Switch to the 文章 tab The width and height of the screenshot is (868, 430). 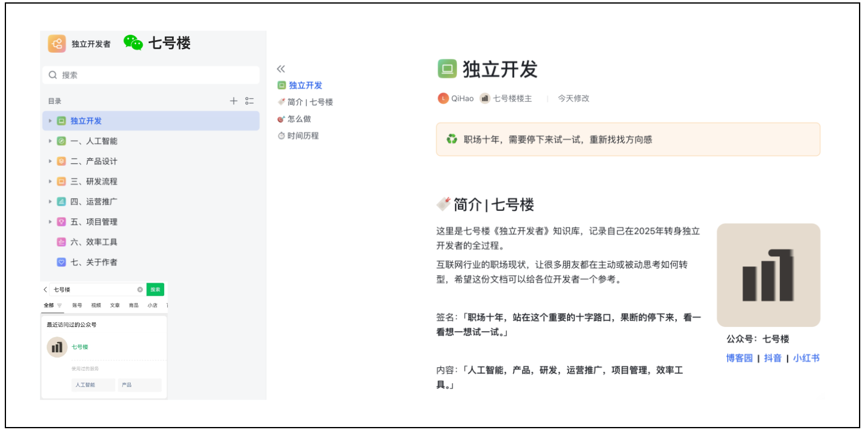pos(114,305)
